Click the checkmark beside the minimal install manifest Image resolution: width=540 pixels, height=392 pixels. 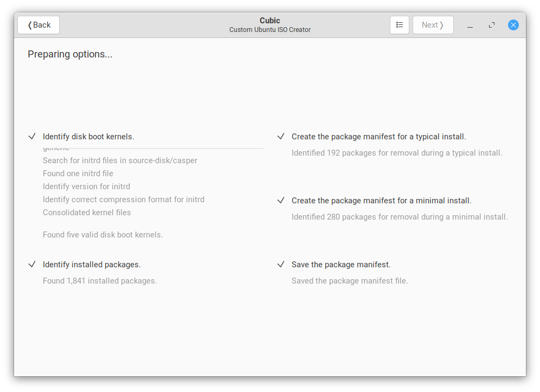pos(281,200)
